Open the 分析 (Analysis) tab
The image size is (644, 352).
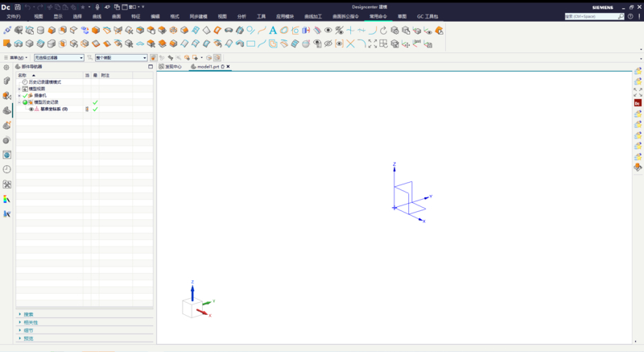[242, 16]
